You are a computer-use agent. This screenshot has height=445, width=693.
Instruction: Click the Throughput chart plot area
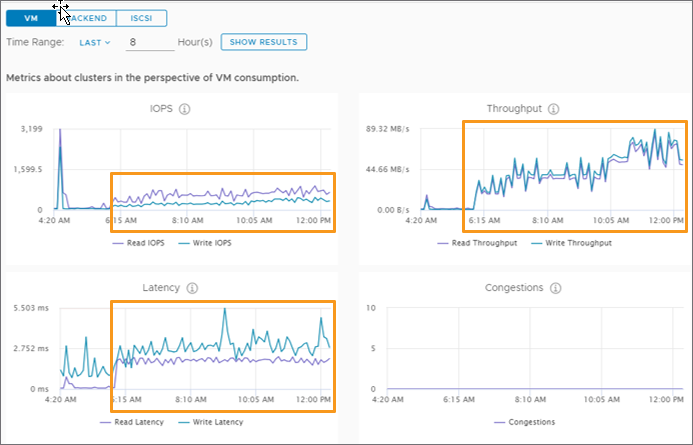tap(575, 166)
